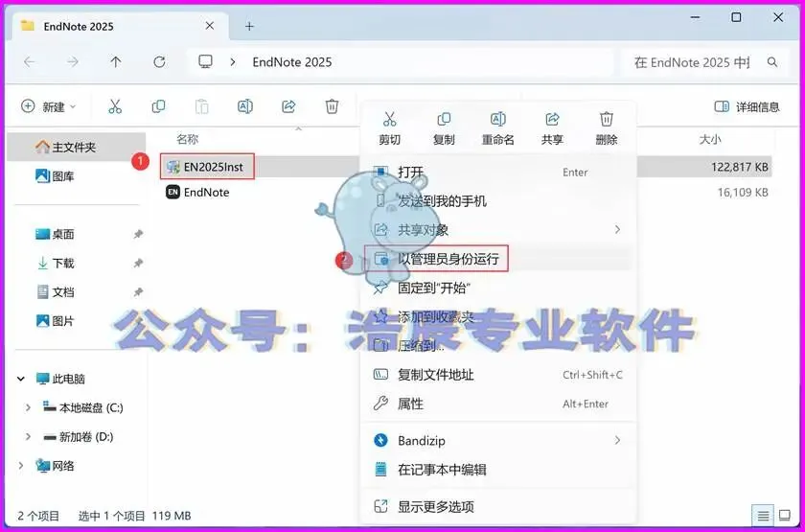The width and height of the screenshot is (805, 532).
Task: Open a new tab with the plus button
Action: tap(249, 26)
